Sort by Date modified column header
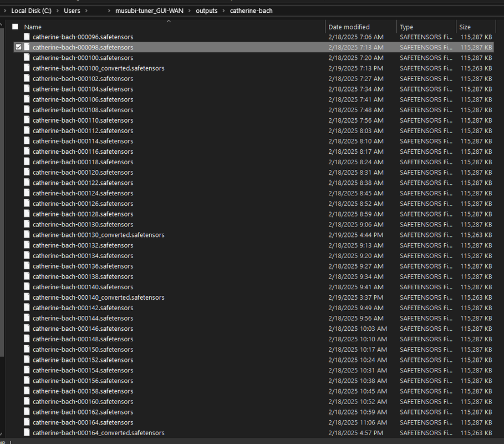Image resolution: width=504 pixels, height=444 pixels. click(349, 27)
